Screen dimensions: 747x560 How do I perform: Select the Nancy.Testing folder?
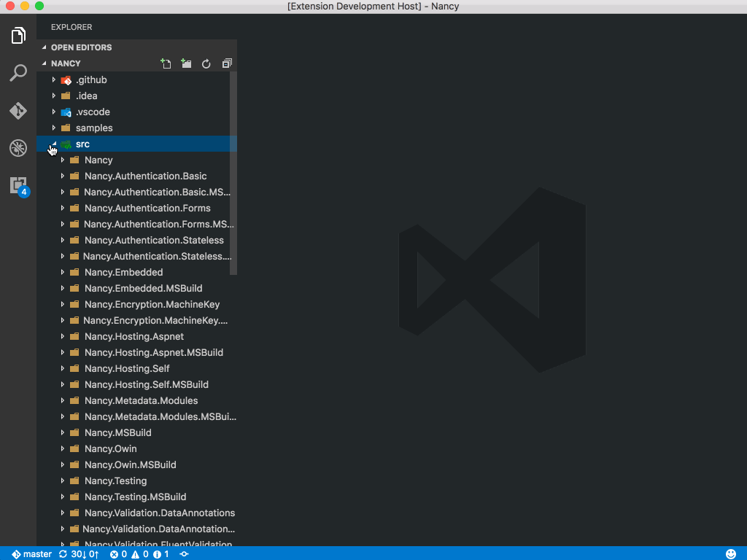coord(136,481)
